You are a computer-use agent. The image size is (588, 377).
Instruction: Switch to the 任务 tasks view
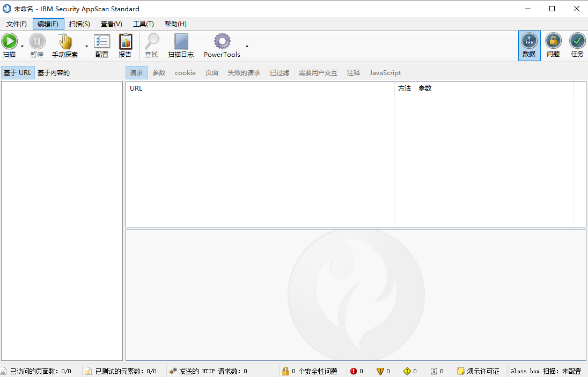(x=577, y=46)
